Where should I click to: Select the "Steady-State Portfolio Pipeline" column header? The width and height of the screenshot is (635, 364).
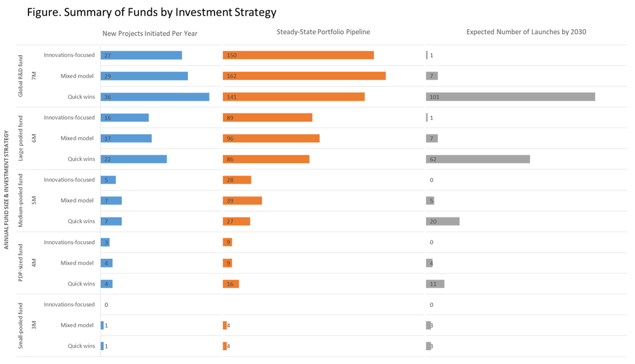323,32
